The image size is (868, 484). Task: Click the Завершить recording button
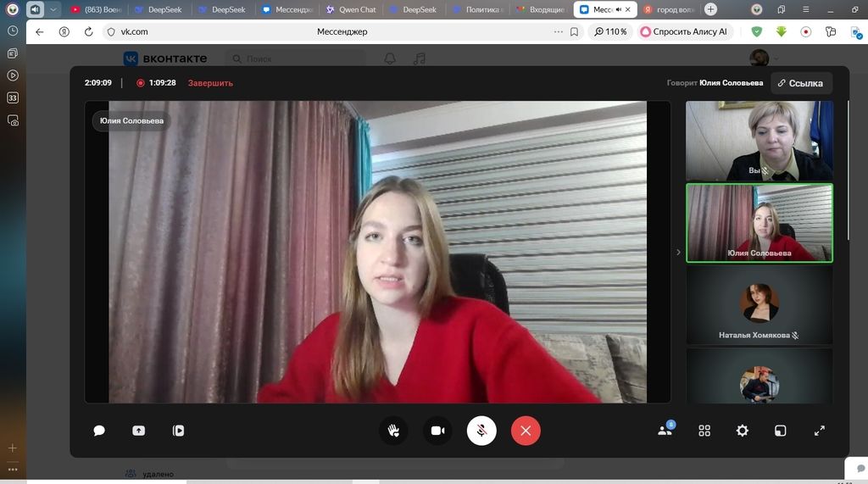tap(210, 83)
